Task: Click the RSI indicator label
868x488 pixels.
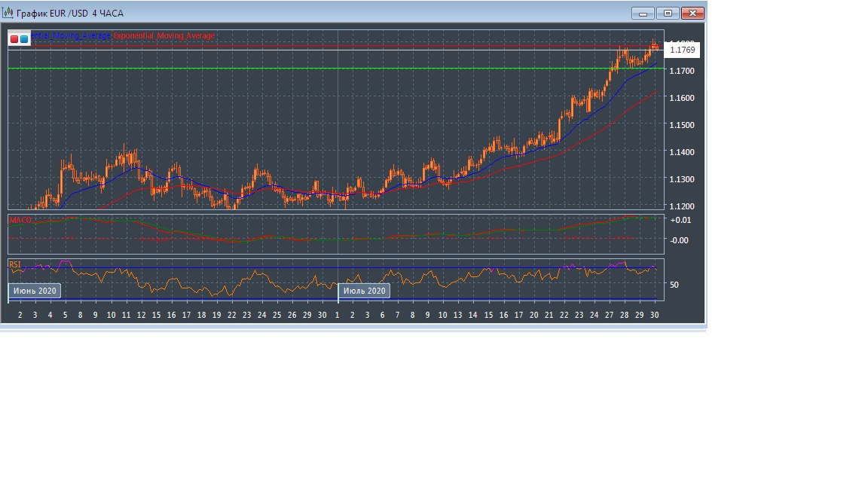Action: pos(15,264)
